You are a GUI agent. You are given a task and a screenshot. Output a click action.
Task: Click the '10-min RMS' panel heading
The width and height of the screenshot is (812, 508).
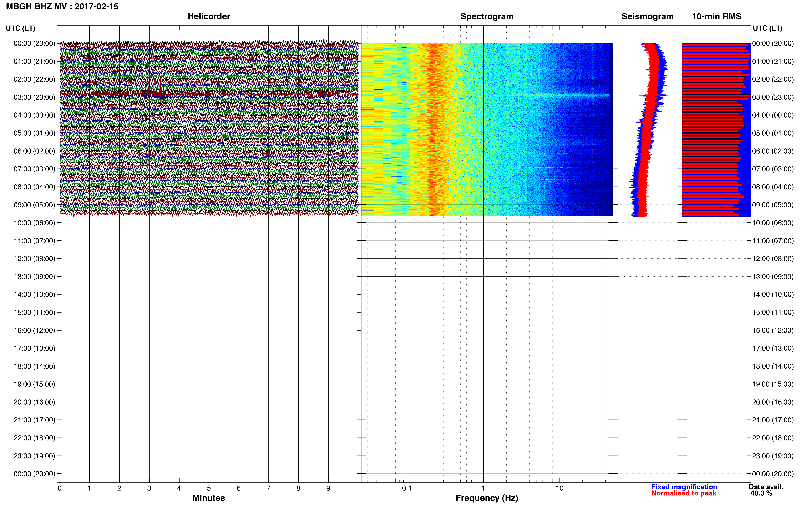[x=717, y=16]
